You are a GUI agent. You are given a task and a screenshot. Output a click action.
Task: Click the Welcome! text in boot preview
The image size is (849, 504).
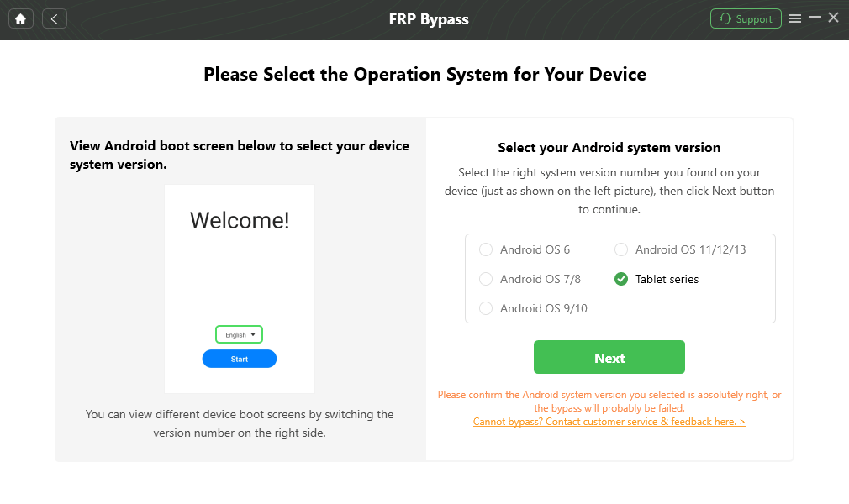(x=240, y=220)
